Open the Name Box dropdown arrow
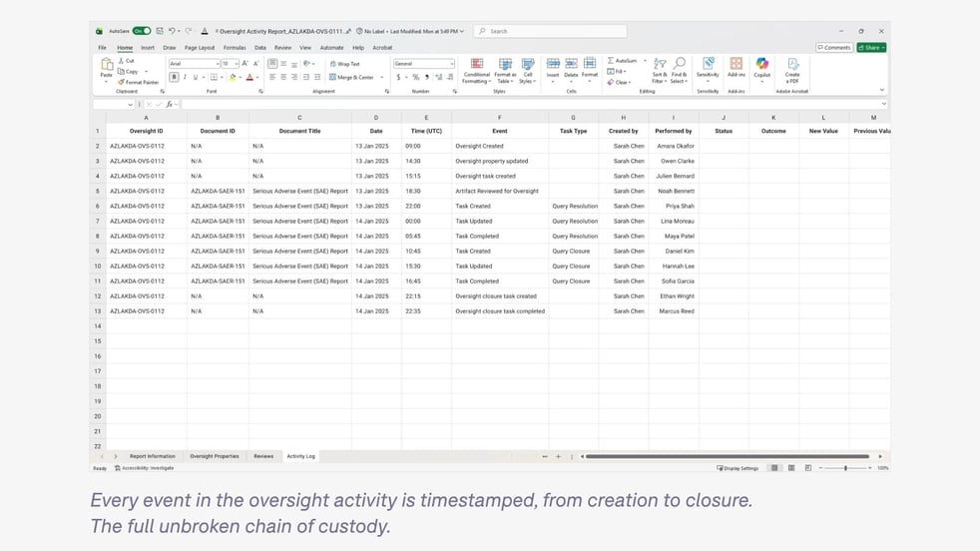This screenshot has height=551, width=980. (130, 105)
